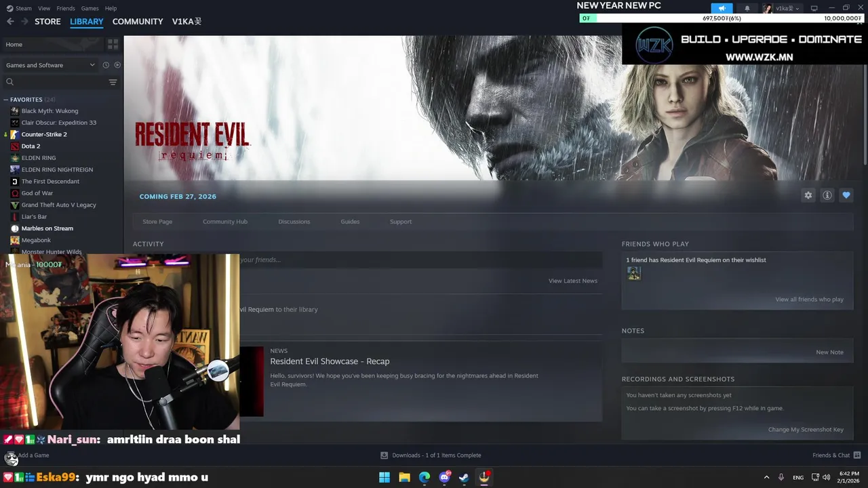The height and width of the screenshot is (488, 868).
Task: Switch to Big Picture mode icon
Action: coord(814,8)
